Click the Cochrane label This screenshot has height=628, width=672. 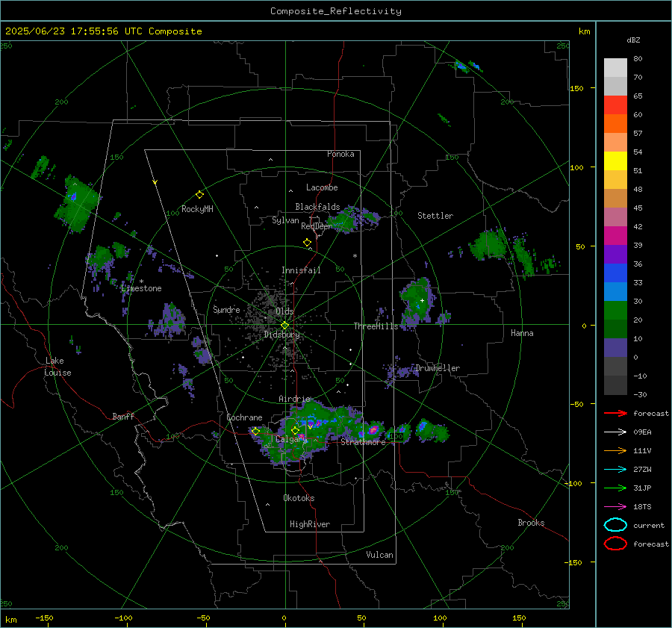(x=244, y=417)
